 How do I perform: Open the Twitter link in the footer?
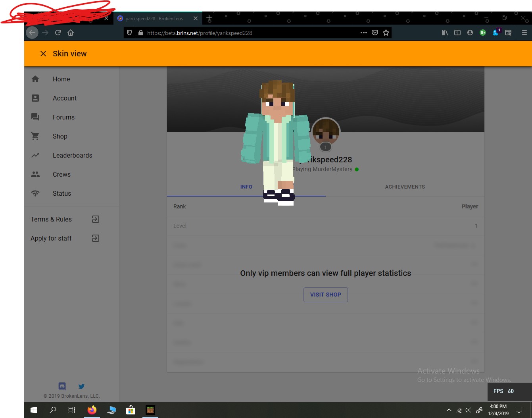point(81,386)
